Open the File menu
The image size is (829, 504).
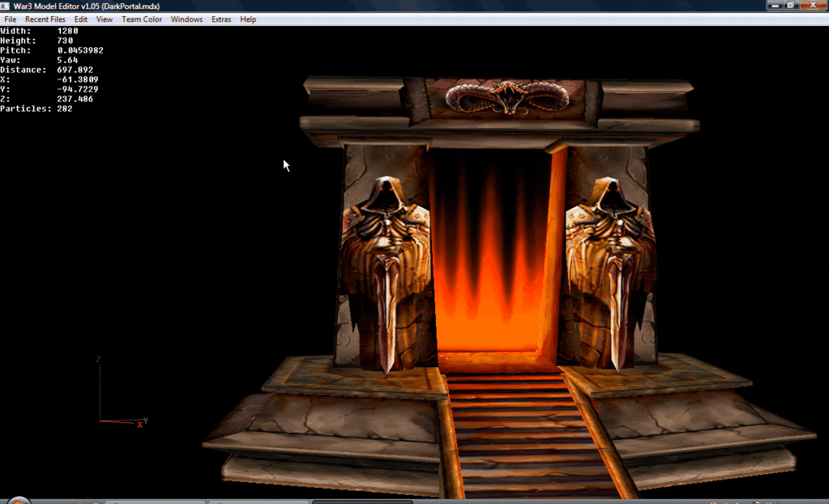[10, 19]
